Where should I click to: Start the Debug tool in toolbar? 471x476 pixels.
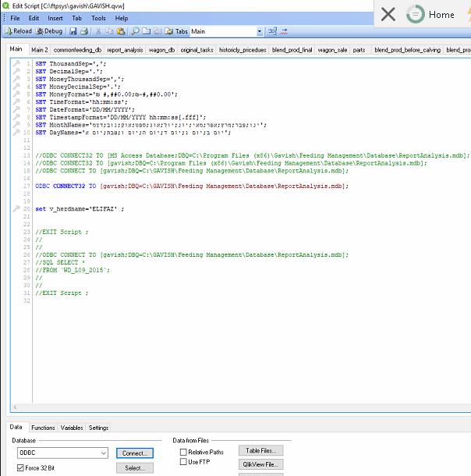pyautogui.click(x=49, y=31)
